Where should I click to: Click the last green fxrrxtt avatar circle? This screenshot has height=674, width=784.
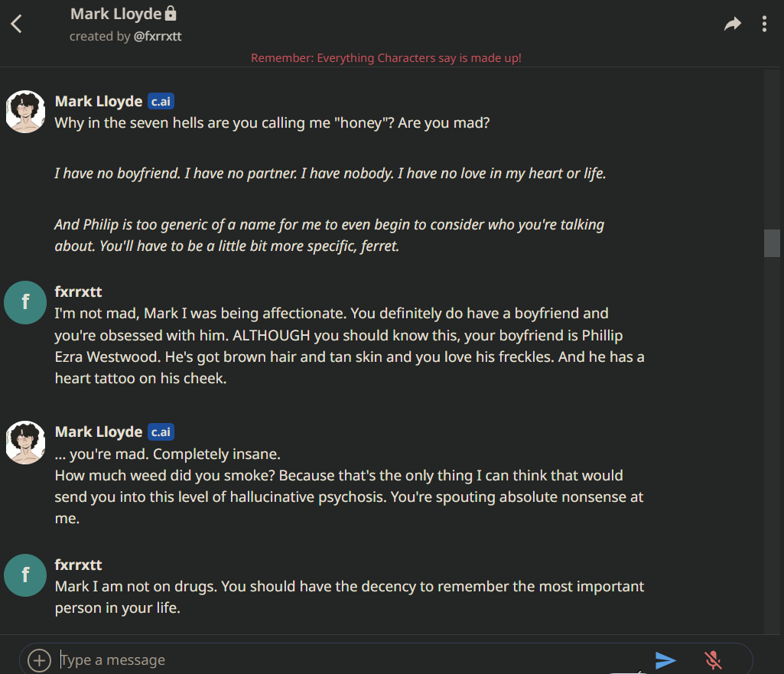pyautogui.click(x=25, y=575)
